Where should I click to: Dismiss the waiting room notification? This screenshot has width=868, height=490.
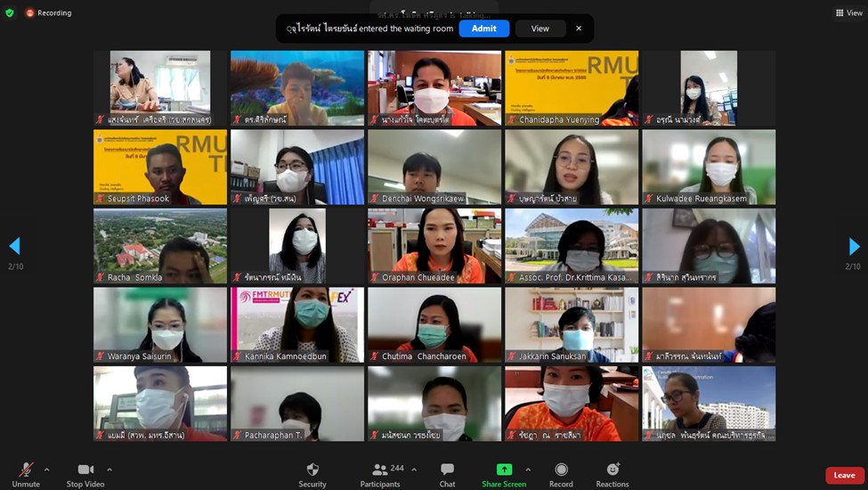[x=579, y=29]
